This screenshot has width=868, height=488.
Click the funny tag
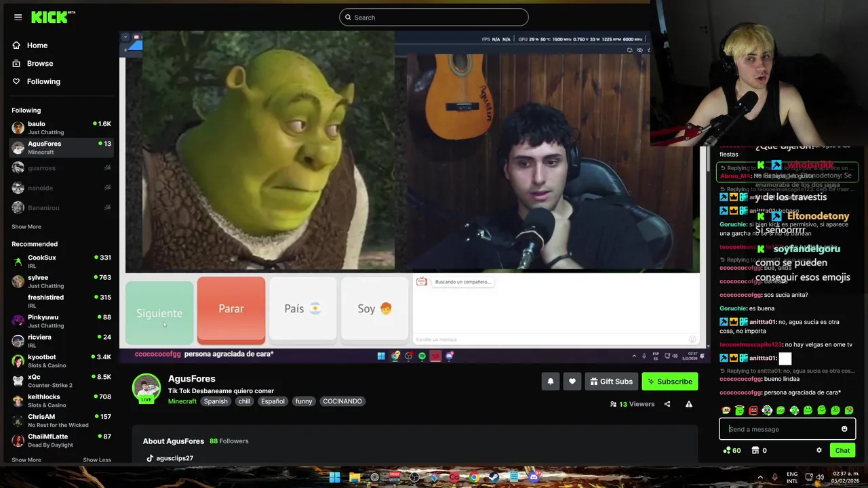pos(304,401)
